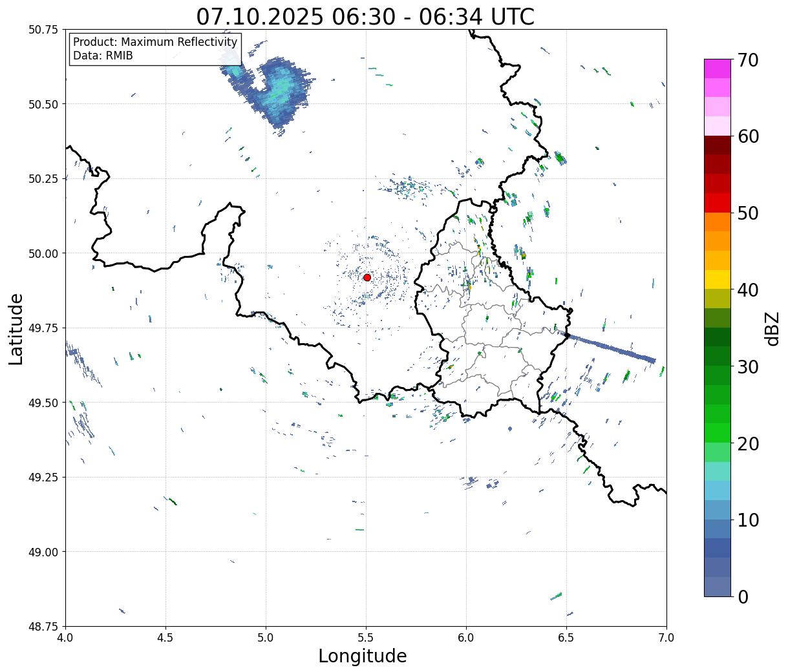Click the 10 tick on colorbar
Screen dimensions: 788x672
click(747, 520)
